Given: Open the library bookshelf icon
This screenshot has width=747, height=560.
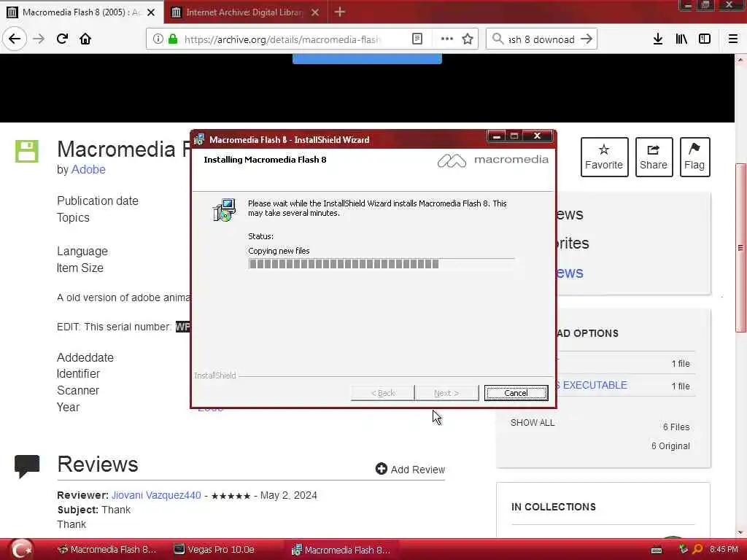Looking at the screenshot, I should tap(682, 39).
